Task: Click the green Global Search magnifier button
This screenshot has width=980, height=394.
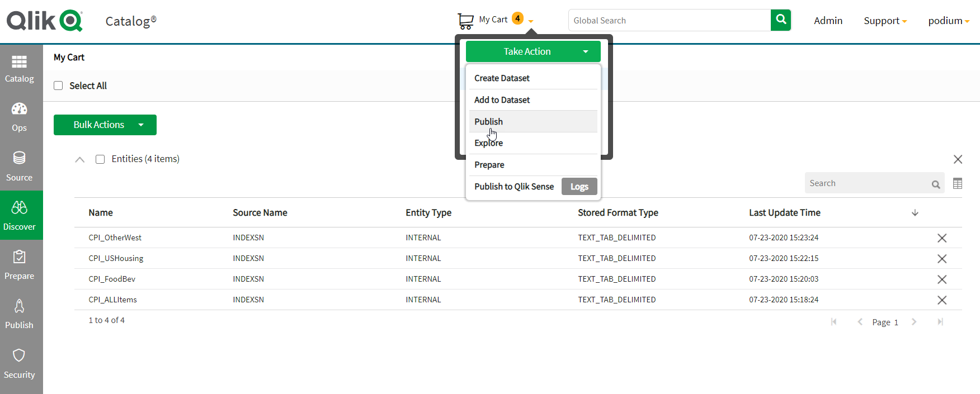Action: 781,20
